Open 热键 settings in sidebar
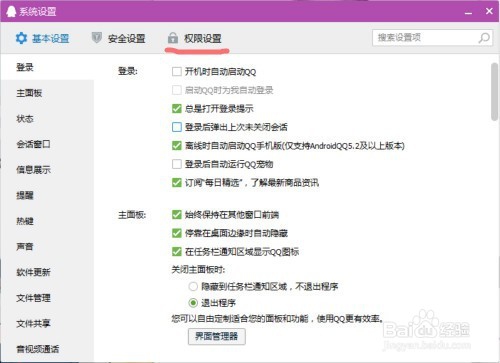Image resolution: width=500 pixels, height=363 pixels. click(x=47, y=221)
